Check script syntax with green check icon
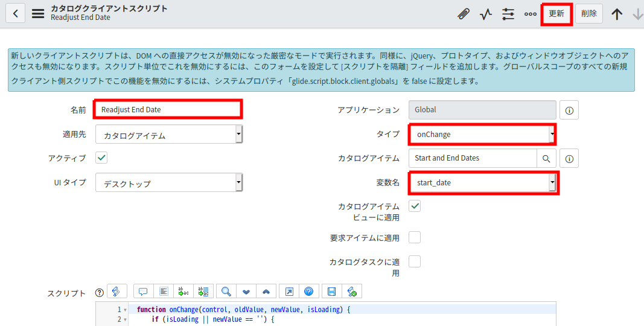This screenshot has height=326, width=644. [352, 291]
